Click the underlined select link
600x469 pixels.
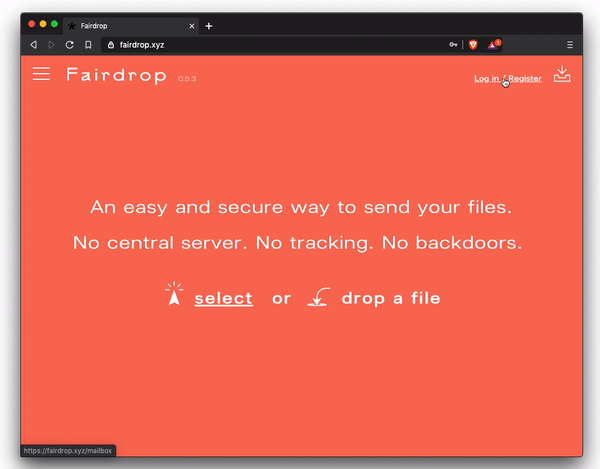[x=223, y=298]
